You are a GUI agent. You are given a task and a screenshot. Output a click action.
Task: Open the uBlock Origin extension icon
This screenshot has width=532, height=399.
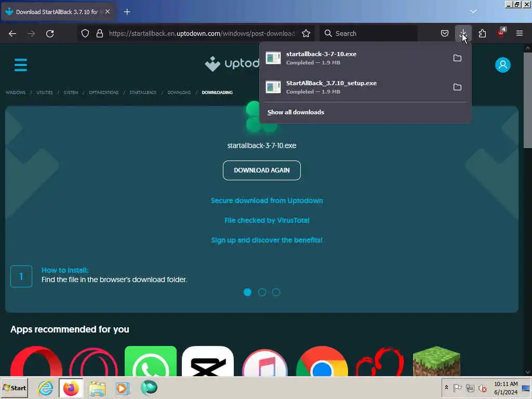(501, 33)
